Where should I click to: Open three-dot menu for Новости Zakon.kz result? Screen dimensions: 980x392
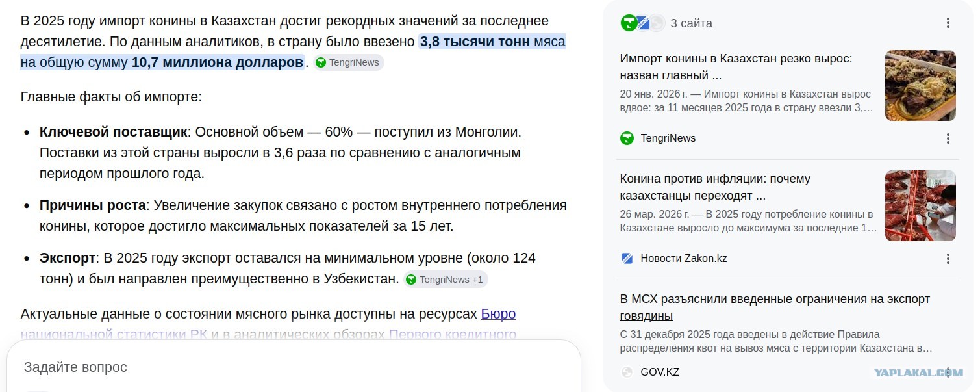(x=948, y=259)
